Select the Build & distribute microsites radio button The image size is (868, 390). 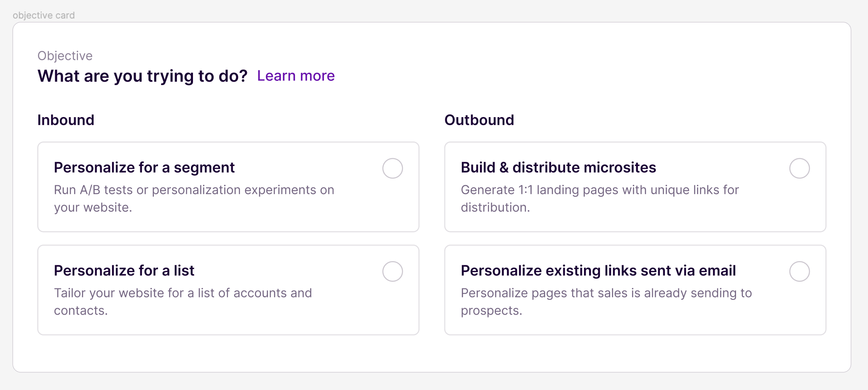(x=799, y=168)
